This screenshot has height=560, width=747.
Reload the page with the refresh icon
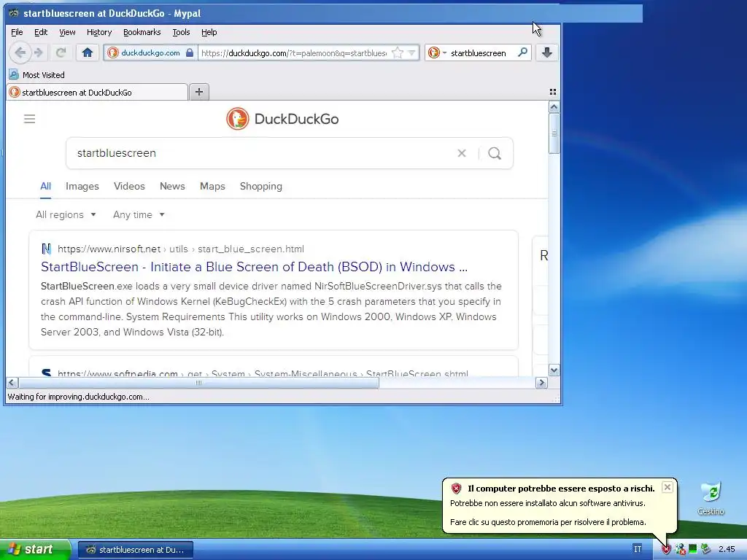pos(61,52)
